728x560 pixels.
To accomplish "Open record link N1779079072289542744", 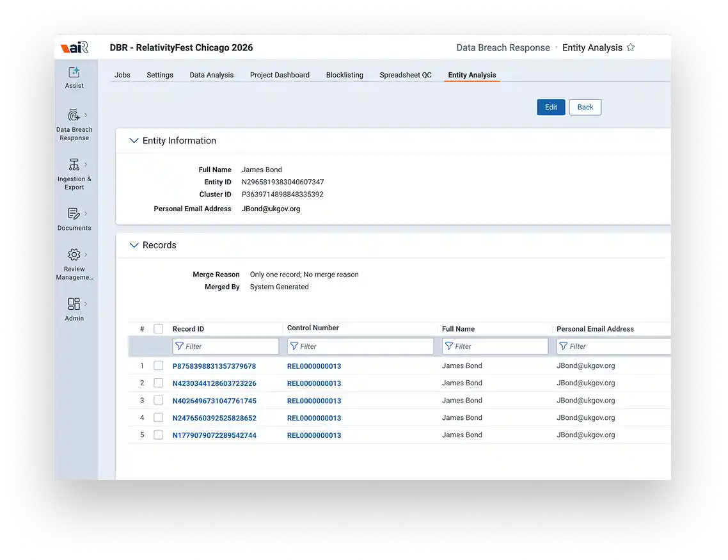I will (x=214, y=435).
